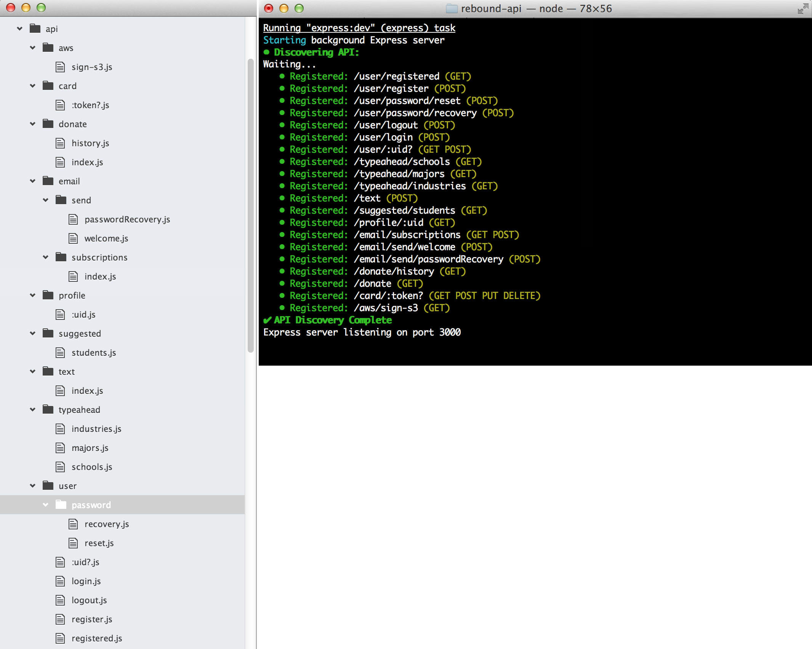Viewport: 812px width, 649px height.
Task: Click the profile folder icon
Action: tap(48, 295)
